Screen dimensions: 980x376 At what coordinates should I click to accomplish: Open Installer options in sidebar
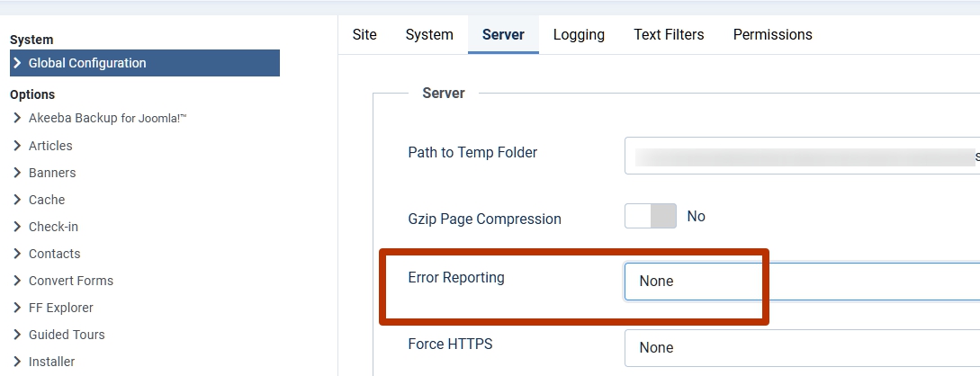[x=51, y=362]
